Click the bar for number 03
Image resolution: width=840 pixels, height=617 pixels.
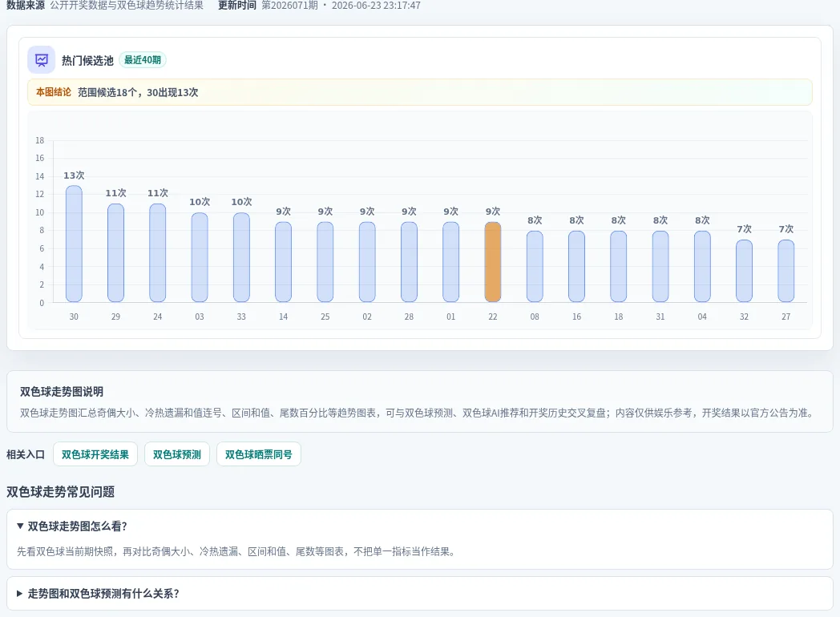(x=200, y=258)
